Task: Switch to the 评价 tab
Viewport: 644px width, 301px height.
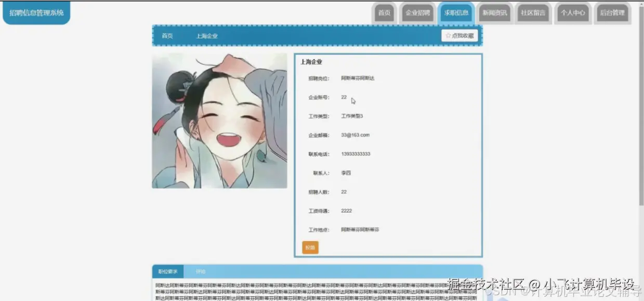Action: click(201, 271)
